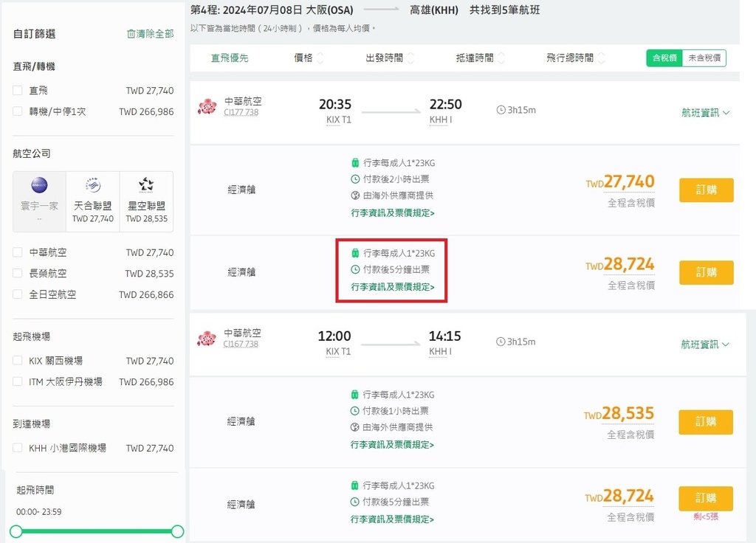Click the KIX T1 label for 20:35 departure

(338, 120)
